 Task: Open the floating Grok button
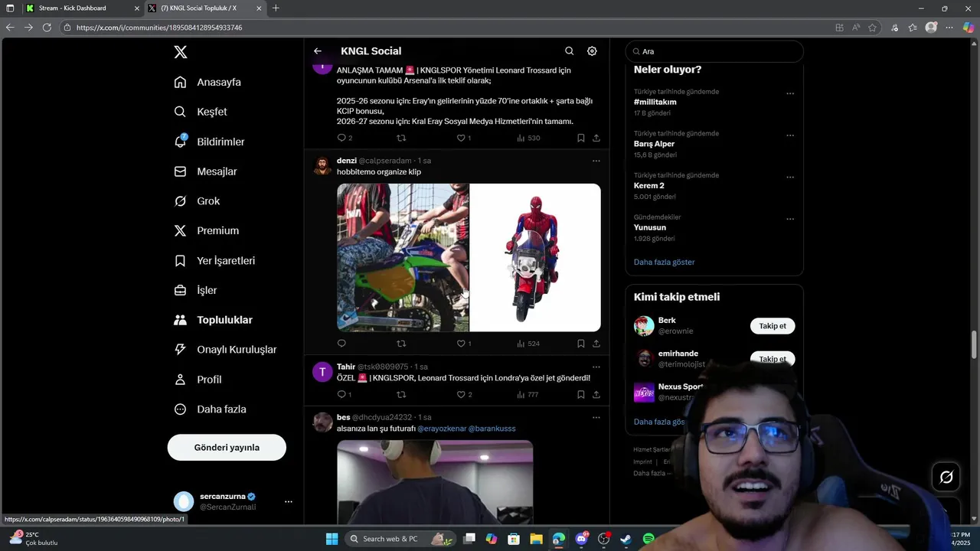(946, 478)
